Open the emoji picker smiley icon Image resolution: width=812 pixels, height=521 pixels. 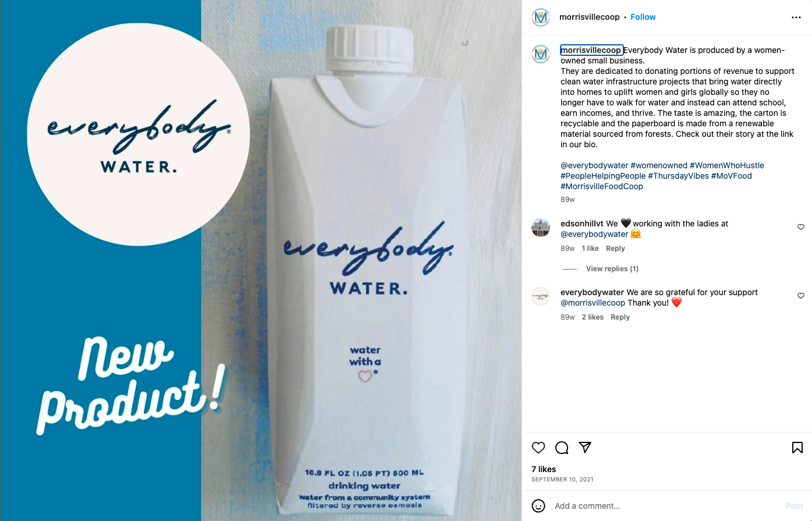[538, 506]
